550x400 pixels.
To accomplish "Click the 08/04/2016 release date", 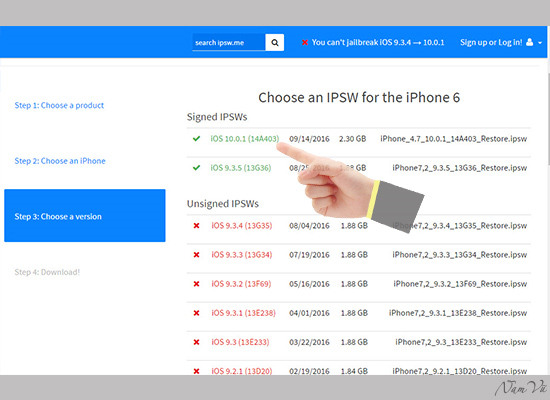I will tap(309, 226).
